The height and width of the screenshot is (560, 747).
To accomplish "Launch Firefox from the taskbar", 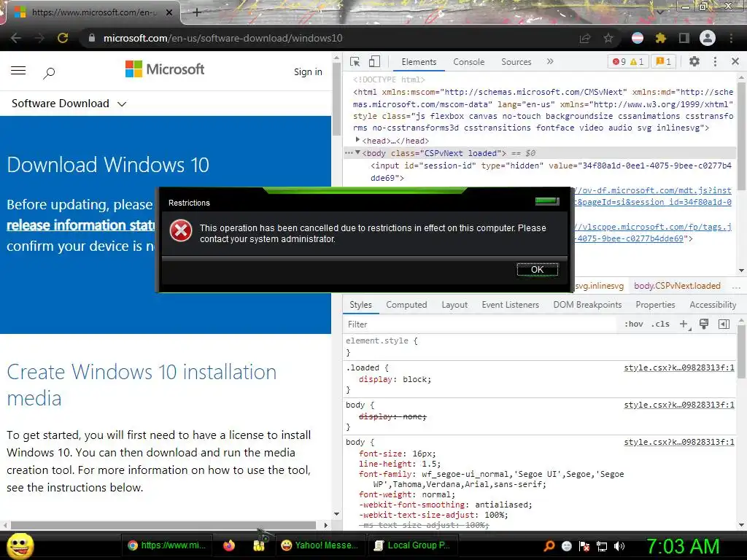I will point(228,545).
